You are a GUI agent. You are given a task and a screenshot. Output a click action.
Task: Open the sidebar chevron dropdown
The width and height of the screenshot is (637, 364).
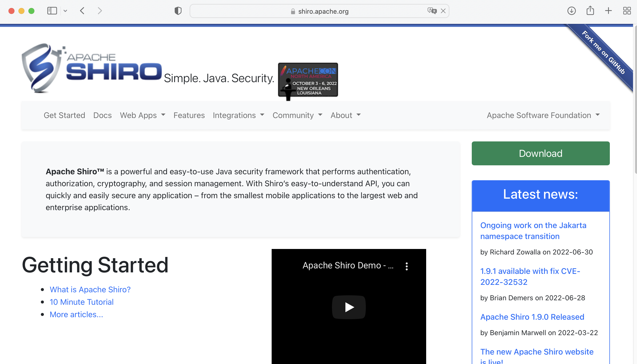pyautogui.click(x=65, y=11)
